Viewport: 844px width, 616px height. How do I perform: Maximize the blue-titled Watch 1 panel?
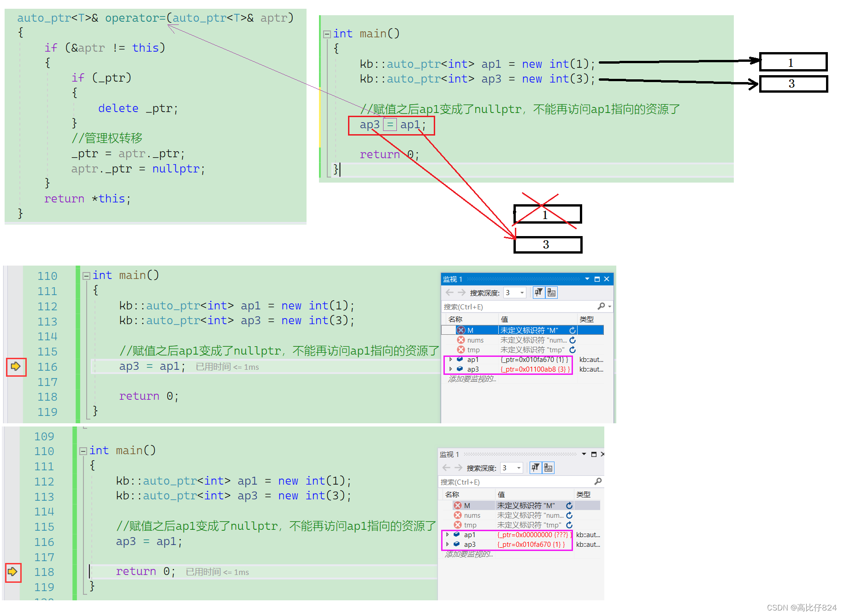click(597, 279)
